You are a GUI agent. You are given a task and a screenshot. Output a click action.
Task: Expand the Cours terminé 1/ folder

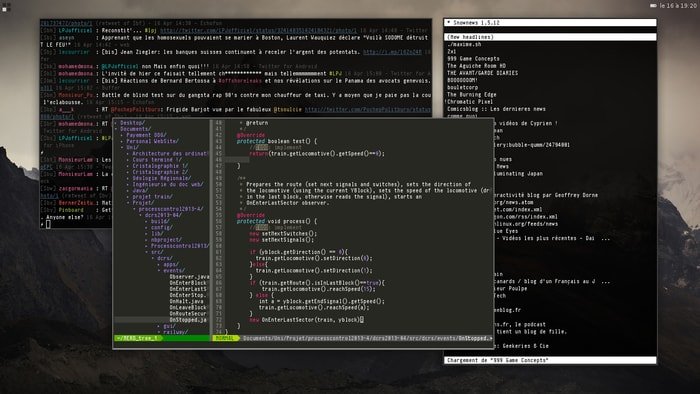(x=157, y=160)
